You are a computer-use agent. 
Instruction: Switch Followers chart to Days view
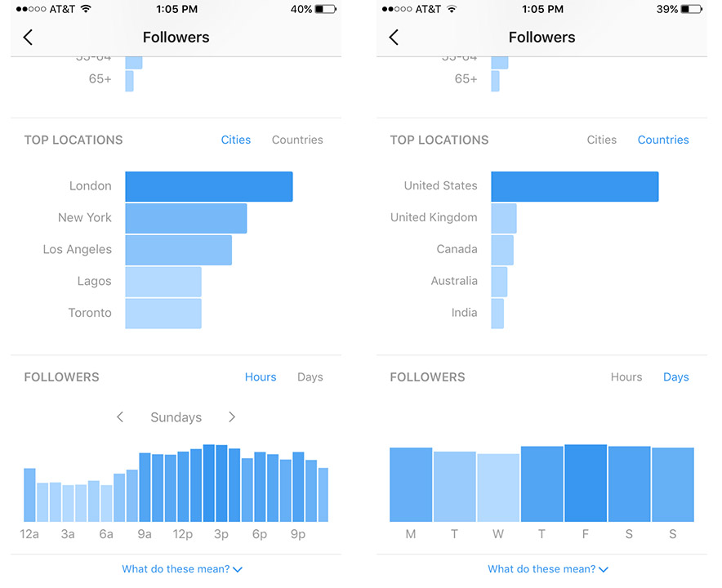[x=310, y=376]
